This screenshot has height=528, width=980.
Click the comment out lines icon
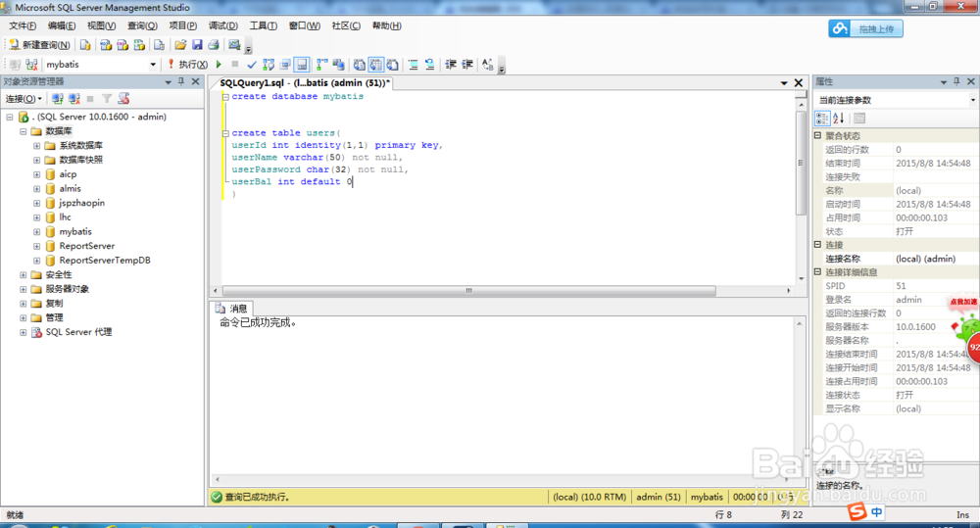coord(414,65)
